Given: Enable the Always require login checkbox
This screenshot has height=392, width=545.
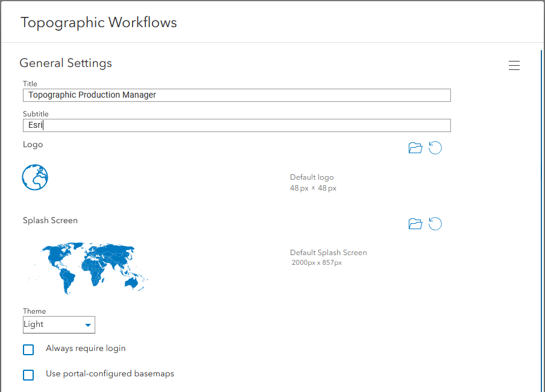Looking at the screenshot, I should (x=28, y=349).
